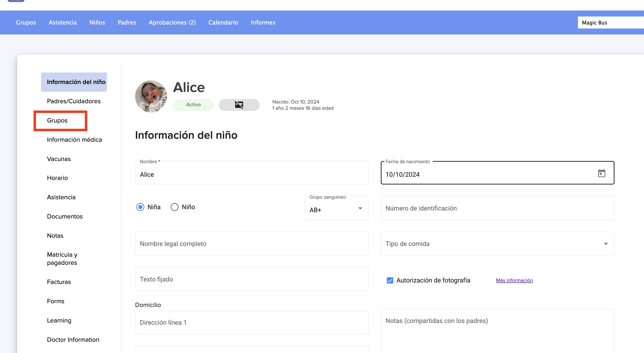Click the crossed-out card status icon
This screenshot has width=644, height=353.
tap(239, 105)
